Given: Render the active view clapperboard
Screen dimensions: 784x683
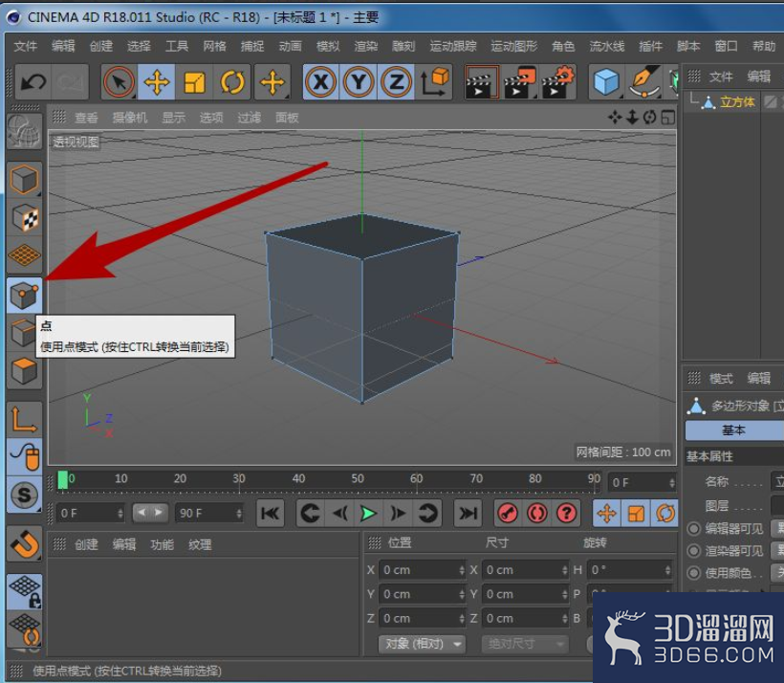Looking at the screenshot, I should (482, 81).
